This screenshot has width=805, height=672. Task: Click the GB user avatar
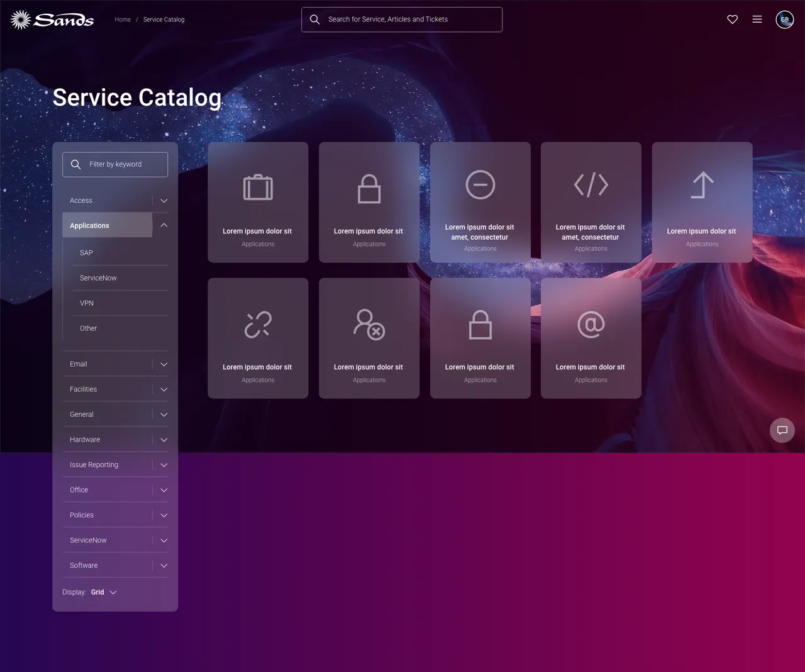784,20
